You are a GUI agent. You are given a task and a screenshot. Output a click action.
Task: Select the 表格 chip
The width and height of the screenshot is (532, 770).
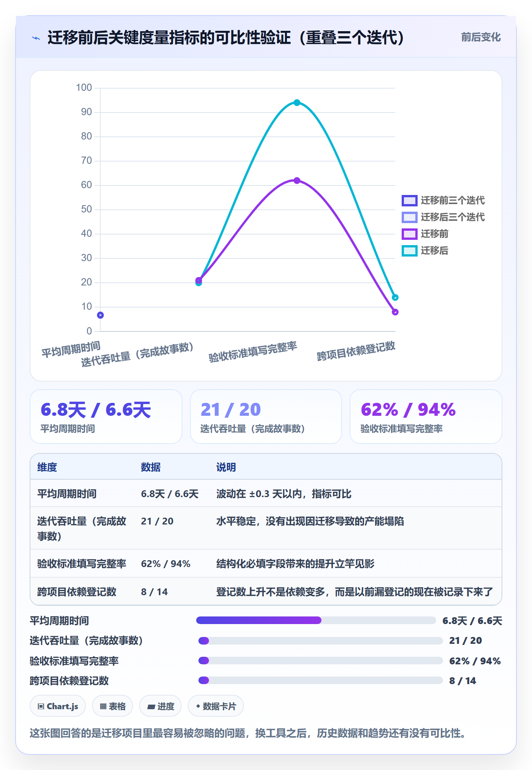pos(112,706)
